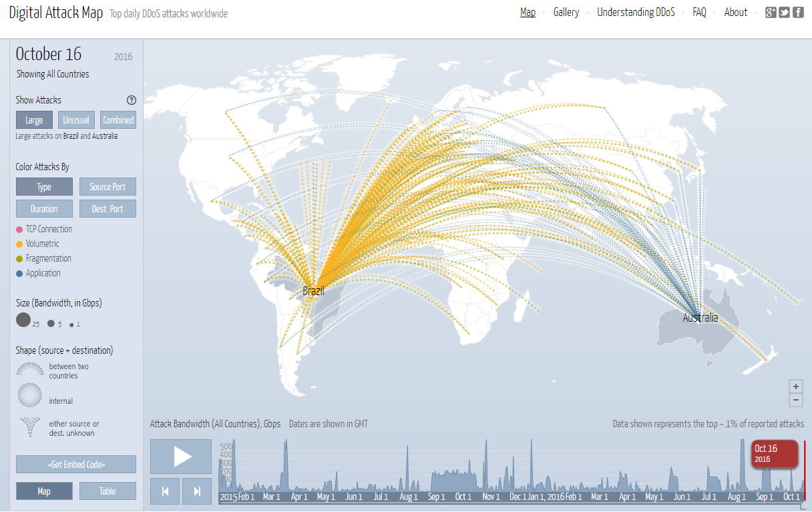Select the TCP Connection pink legend dot
The image size is (812, 512).
tap(19, 230)
